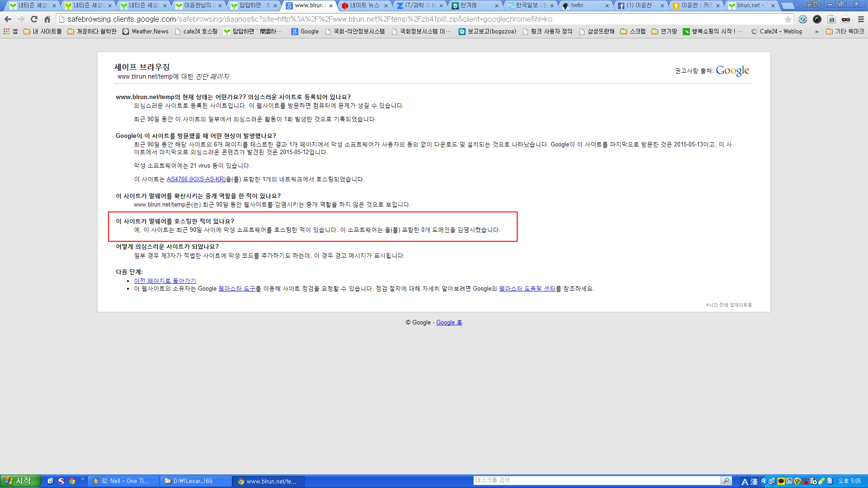
Task: Switch to the 이윤찬 : 카카오 tab
Action: [697, 5]
